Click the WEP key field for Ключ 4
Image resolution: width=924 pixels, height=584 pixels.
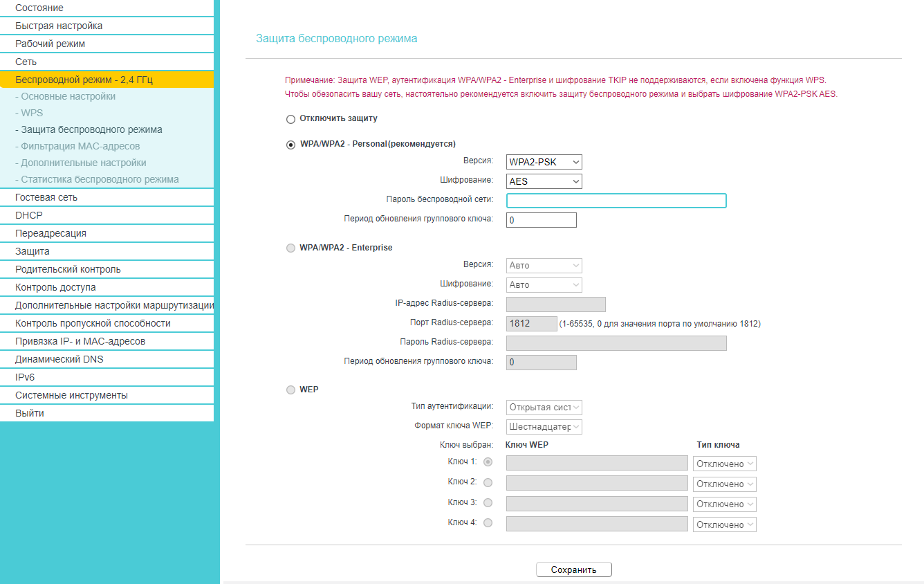pyautogui.click(x=597, y=524)
